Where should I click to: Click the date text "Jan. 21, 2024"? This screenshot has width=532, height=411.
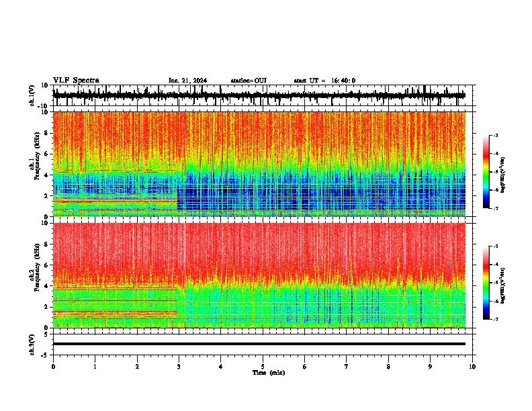[x=187, y=81]
